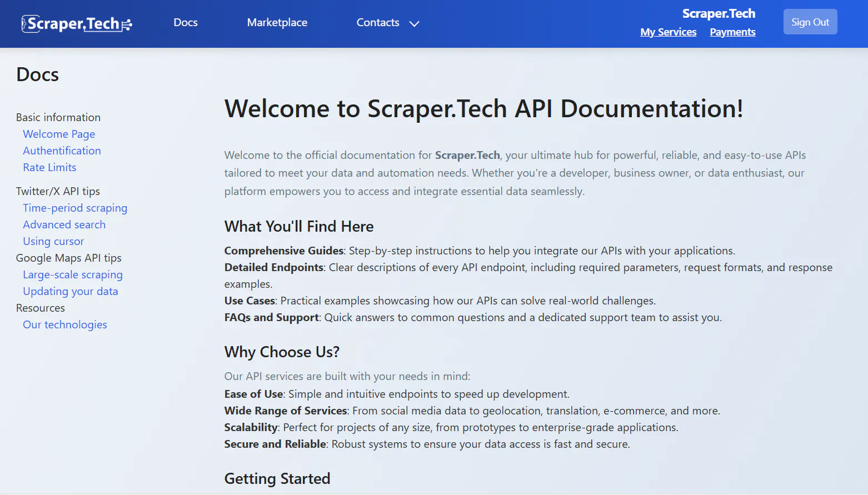The width and height of the screenshot is (868, 495).
Task: Click the Resources section label
Action: click(40, 308)
